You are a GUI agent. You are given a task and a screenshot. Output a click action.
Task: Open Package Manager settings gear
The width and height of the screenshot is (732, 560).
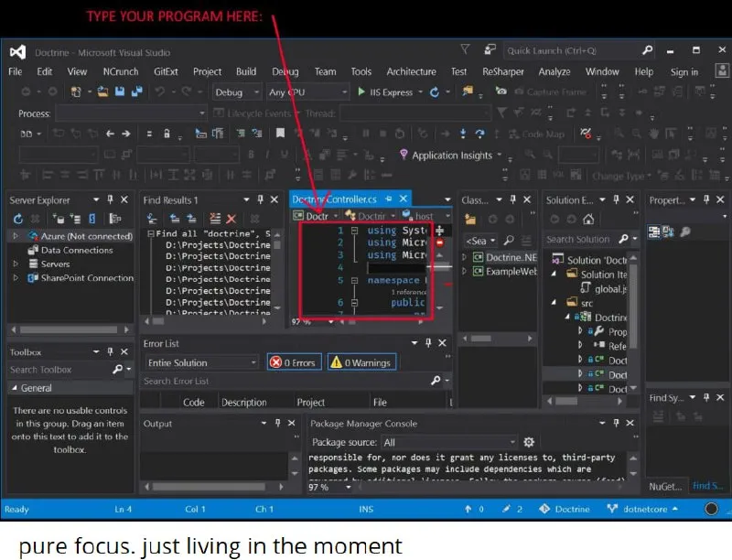(x=529, y=442)
